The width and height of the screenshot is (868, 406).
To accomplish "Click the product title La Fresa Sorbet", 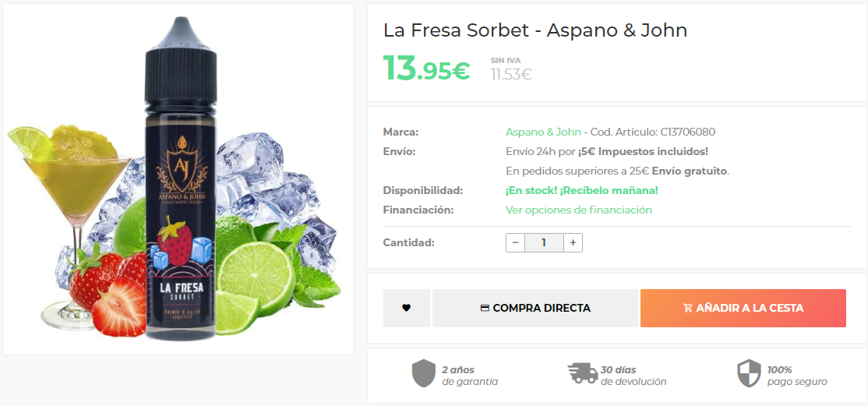I will (x=535, y=30).
